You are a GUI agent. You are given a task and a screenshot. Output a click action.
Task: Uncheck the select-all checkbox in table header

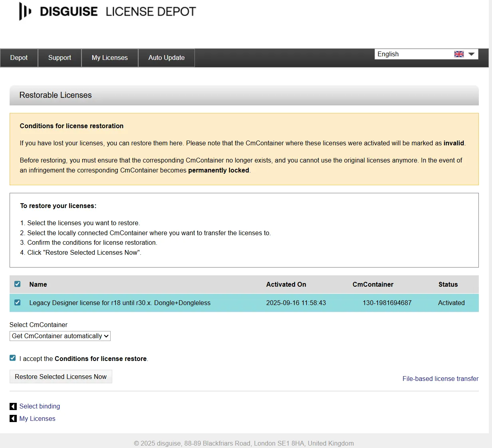pyautogui.click(x=17, y=284)
